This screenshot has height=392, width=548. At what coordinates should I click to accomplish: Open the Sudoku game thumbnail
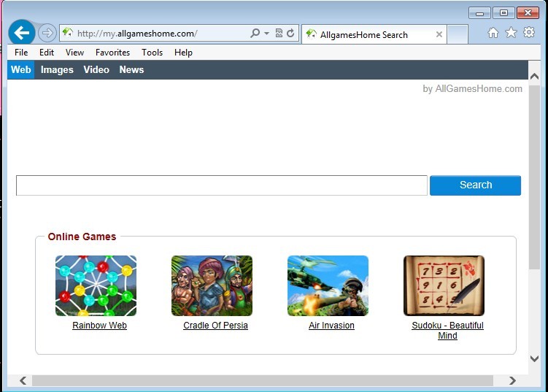point(444,285)
